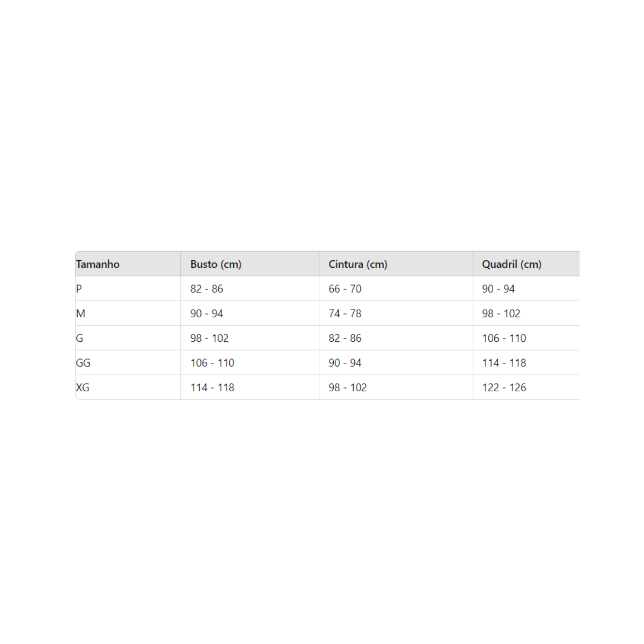Click the hip value 114 - 118 for GG

(x=504, y=363)
